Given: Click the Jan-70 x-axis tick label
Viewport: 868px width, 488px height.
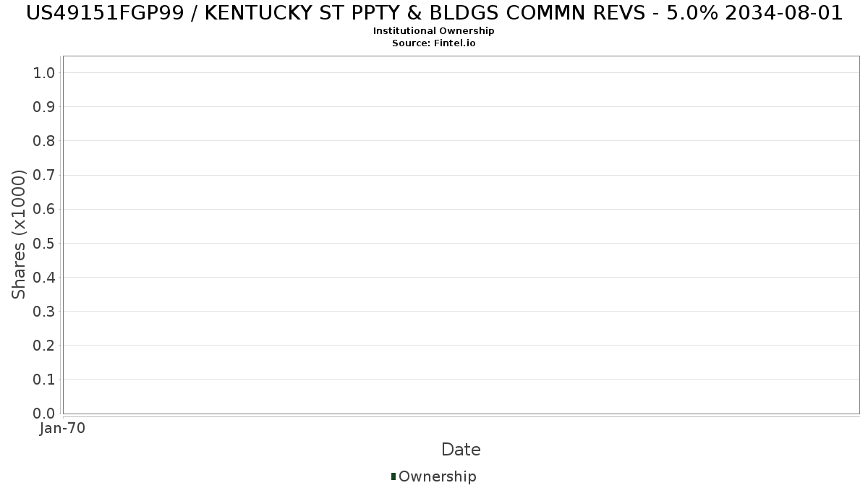Looking at the screenshot, I should [63, 428].
